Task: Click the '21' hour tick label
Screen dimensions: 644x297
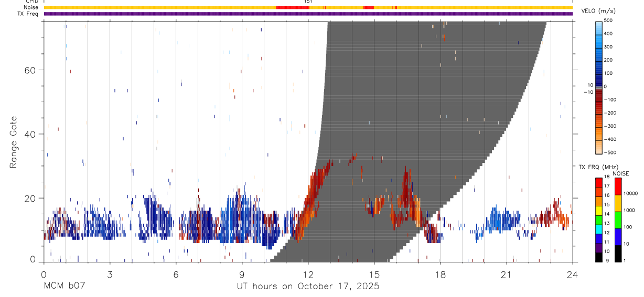Action: (507, 275)
